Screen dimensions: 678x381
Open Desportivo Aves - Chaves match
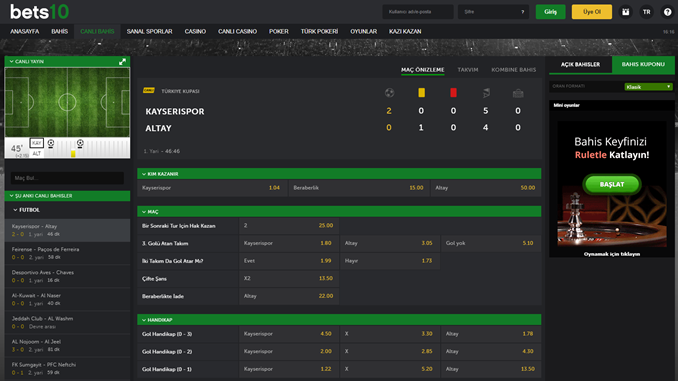[67, 276]
